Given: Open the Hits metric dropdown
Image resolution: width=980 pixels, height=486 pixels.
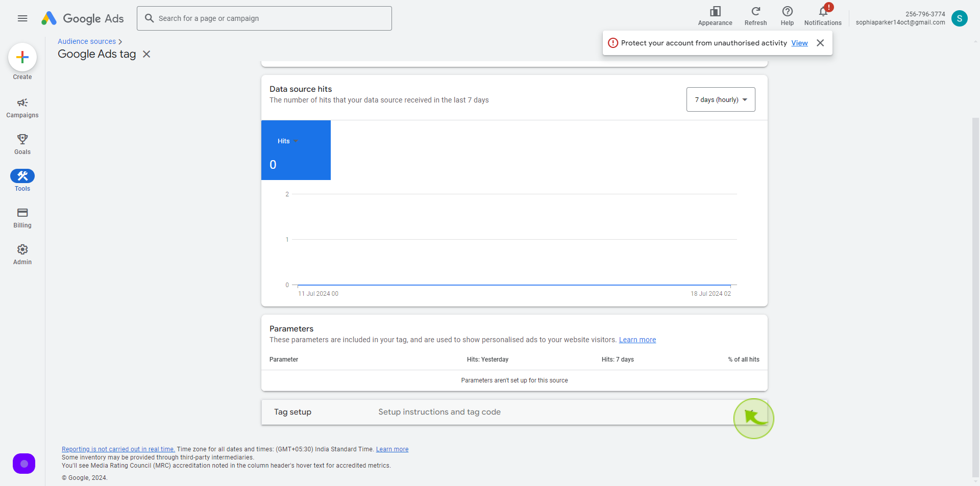Looking at the screenshot, I should [x=288, y=141].
